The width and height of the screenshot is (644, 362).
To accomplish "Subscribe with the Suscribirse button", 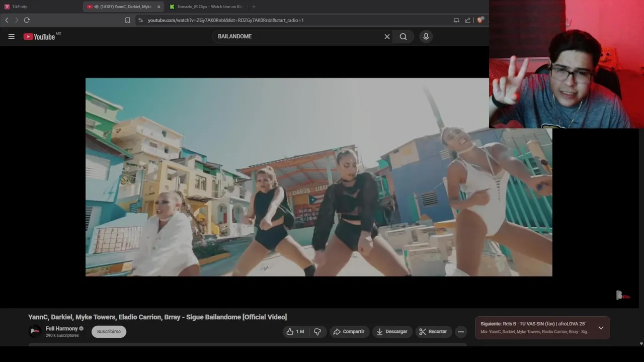I will [x=109, y=331].
